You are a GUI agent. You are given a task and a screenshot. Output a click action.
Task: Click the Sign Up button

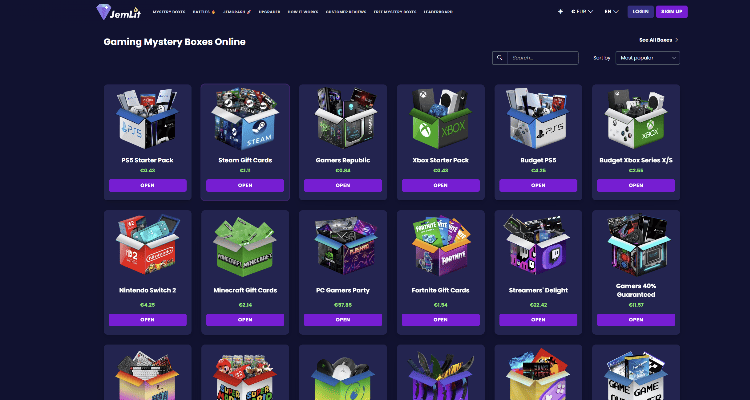(672, 11)
